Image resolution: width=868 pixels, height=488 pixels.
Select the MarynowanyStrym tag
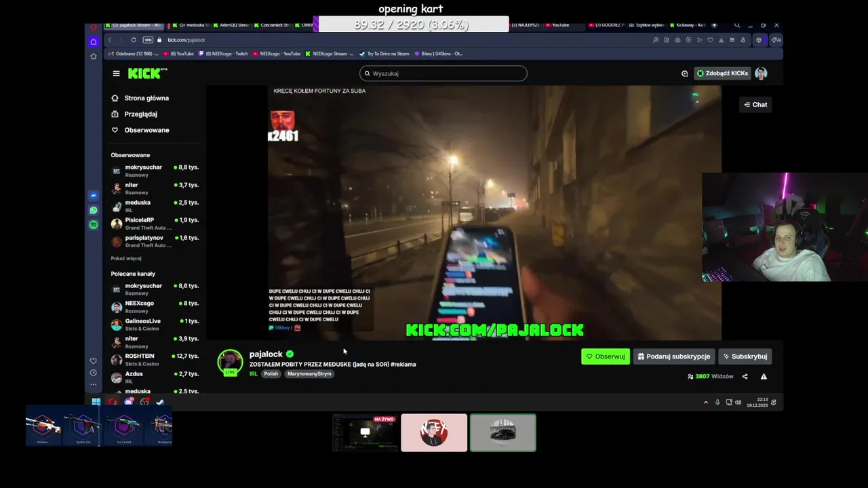pyautogui.click(x=309, y=373)
